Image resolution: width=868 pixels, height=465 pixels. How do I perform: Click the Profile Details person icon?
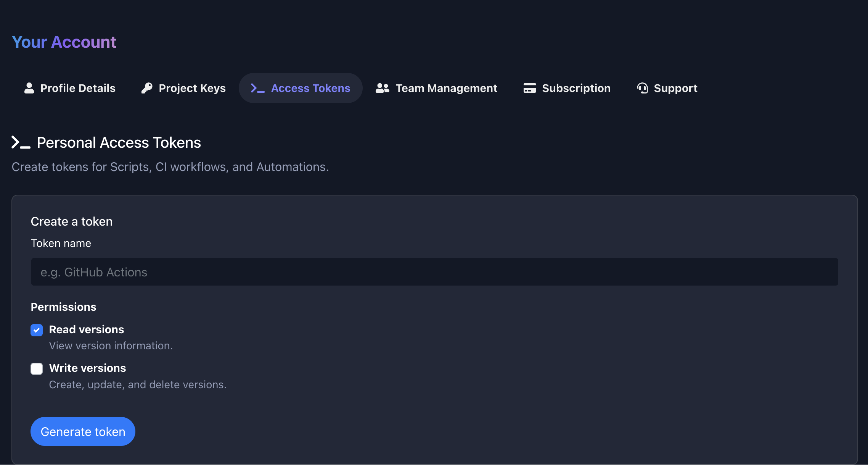pos(29,88)
